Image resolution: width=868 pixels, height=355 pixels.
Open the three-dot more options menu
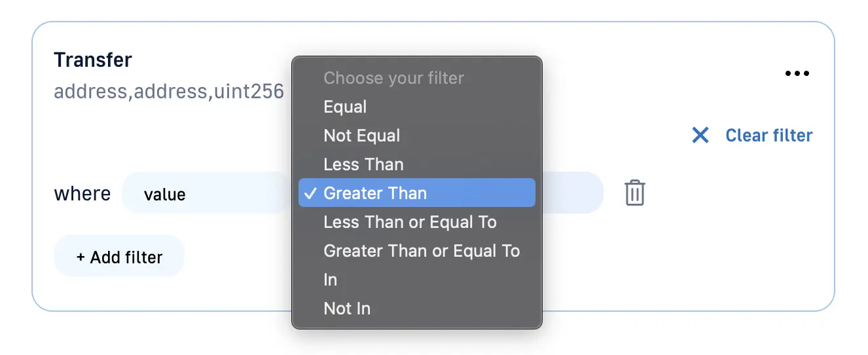pyautogui.click(x=797, y=73)
